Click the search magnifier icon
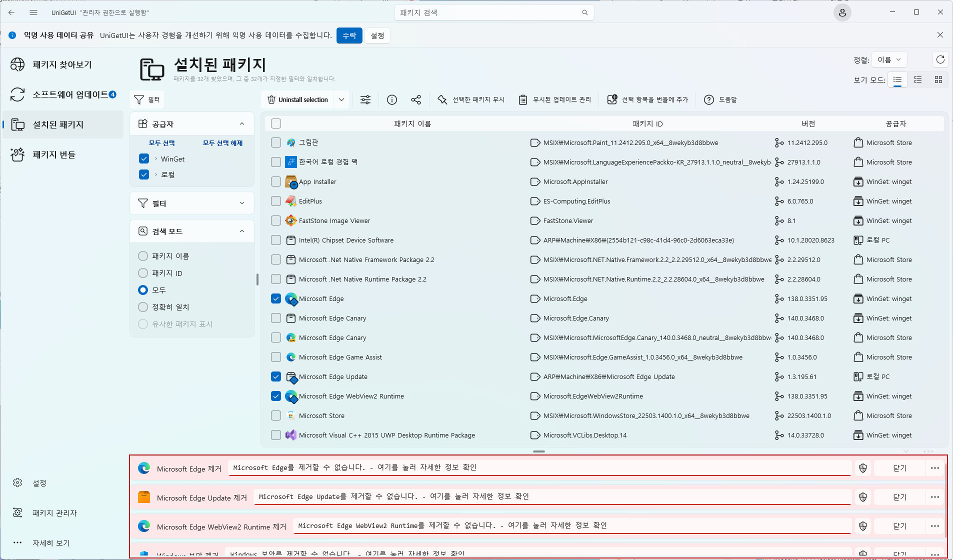The width and height of the screenshot is (953, 560). click(x=584, y=12)
